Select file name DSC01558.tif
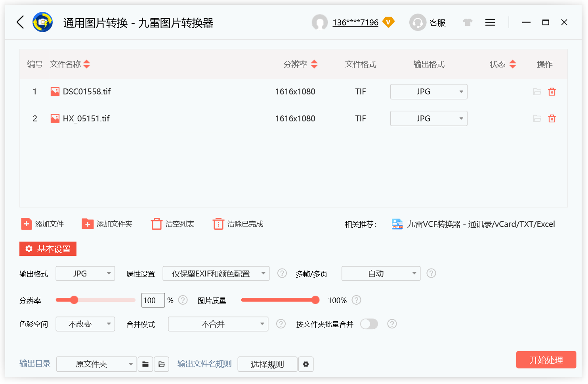 point(87,92)
